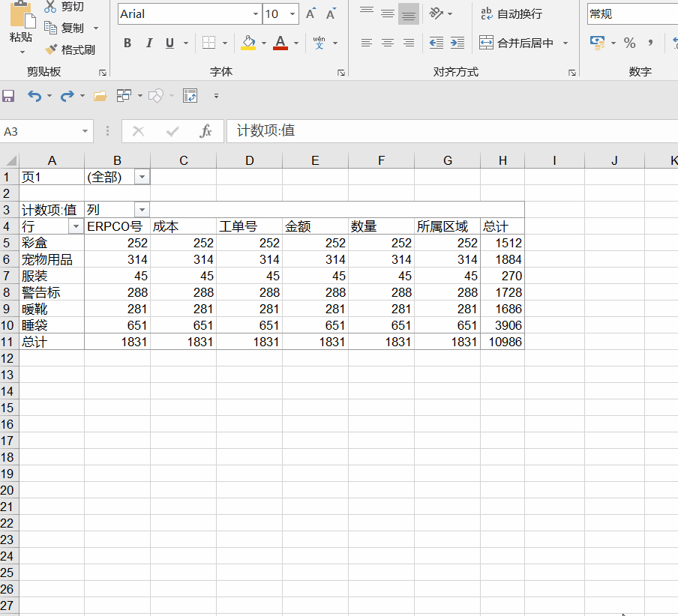Click the 所属区域 column header cell
678x616 pixels.
coord(447,226)
